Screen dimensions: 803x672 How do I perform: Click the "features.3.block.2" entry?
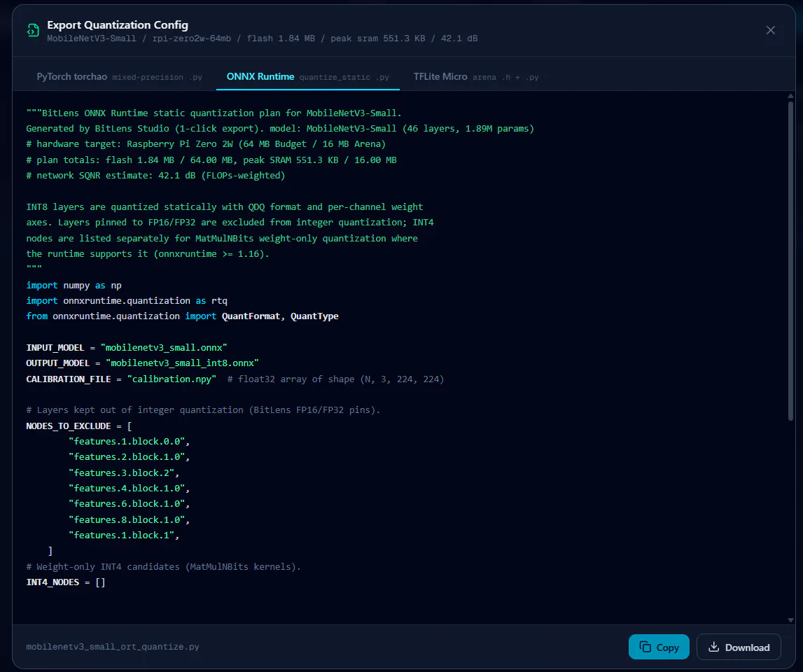(x=124, y=472)
